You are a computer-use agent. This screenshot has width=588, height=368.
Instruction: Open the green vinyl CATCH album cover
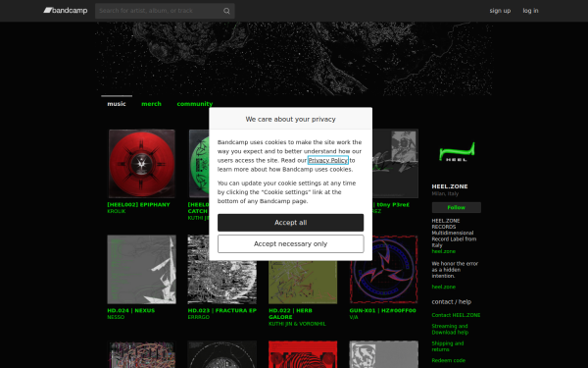[199, 164]
